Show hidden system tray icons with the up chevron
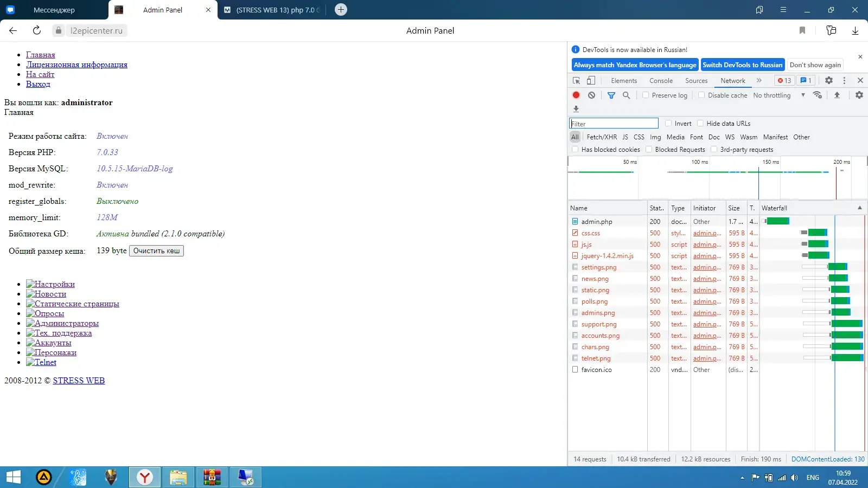 click(742, 478)
